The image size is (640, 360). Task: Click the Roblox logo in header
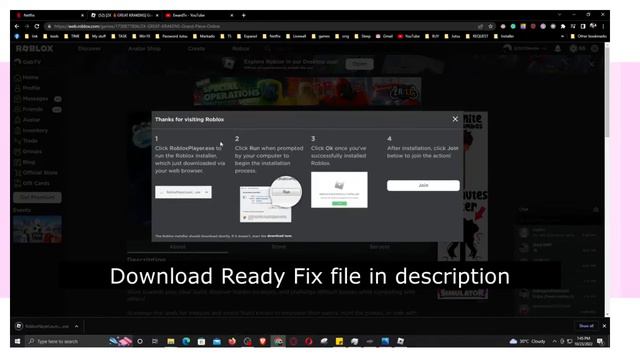click(35, 49)
